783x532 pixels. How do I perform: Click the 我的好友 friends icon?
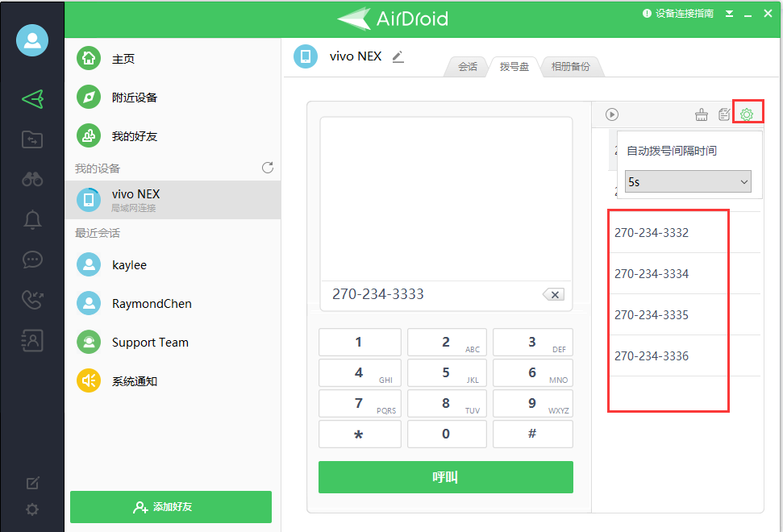pyautogui.click(x=89, y=135)
